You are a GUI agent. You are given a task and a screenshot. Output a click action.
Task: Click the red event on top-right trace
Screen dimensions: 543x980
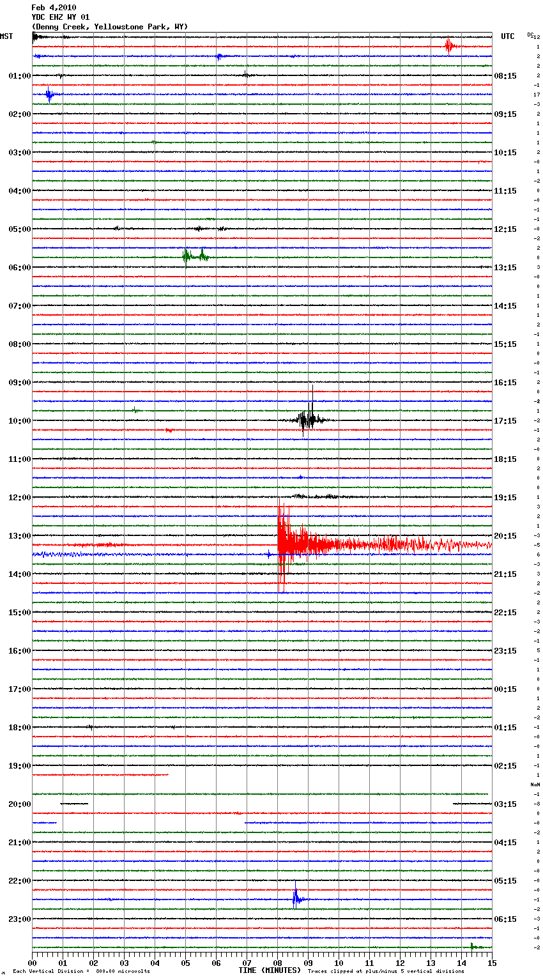(450, 46)
